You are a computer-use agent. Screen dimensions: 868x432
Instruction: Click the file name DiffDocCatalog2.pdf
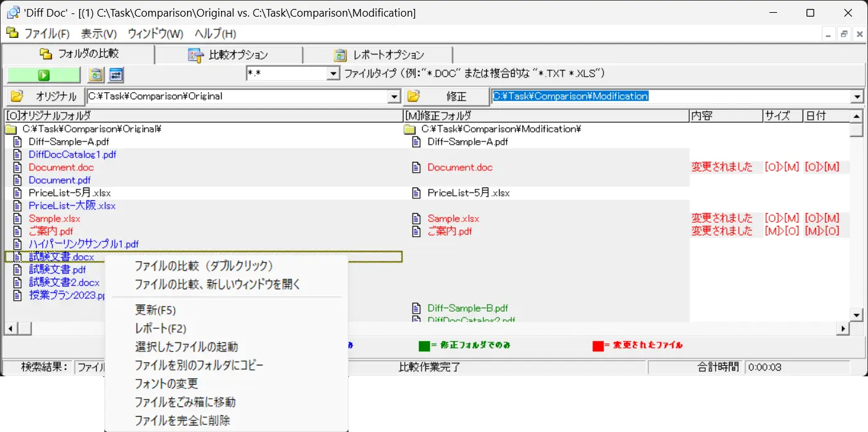471,319
